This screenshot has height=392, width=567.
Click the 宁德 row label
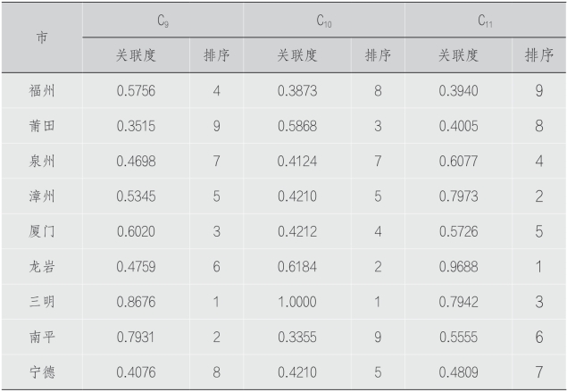[x=42, y=372]
